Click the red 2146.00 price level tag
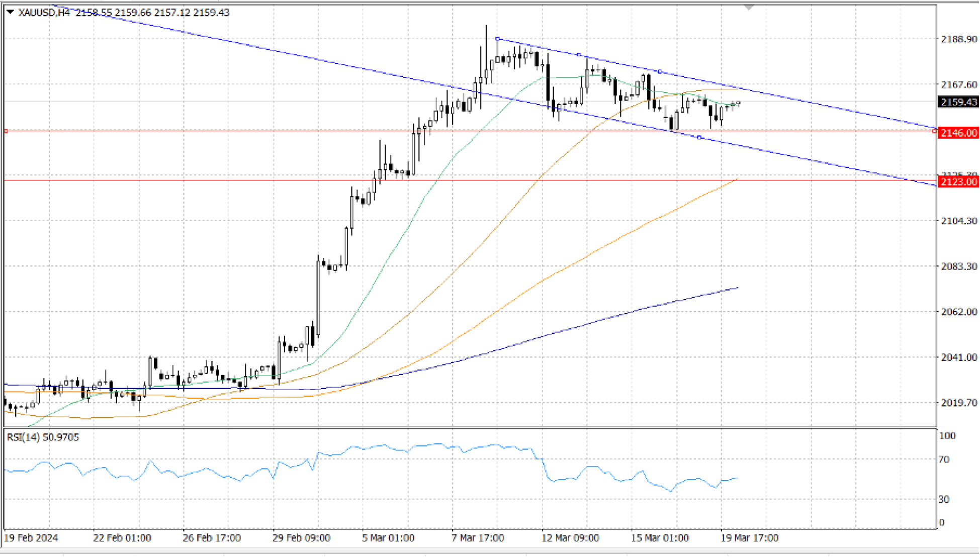 coord(958,133)
